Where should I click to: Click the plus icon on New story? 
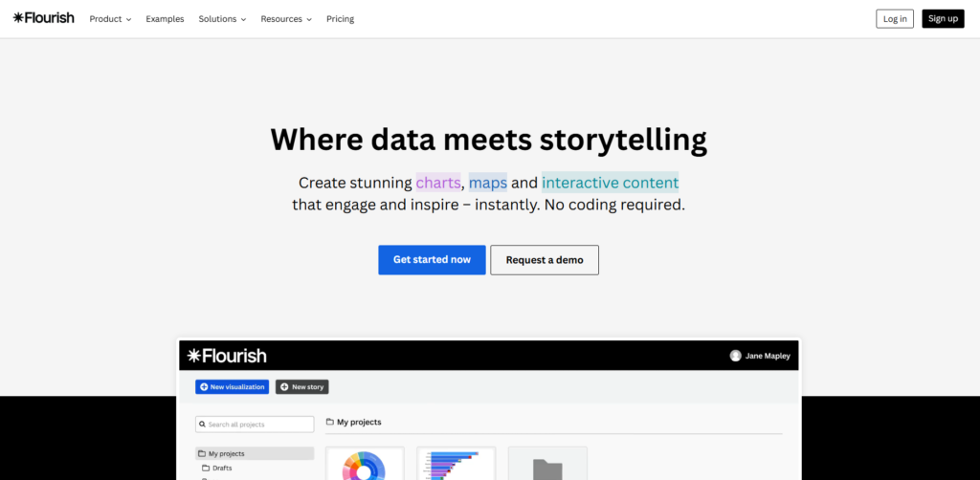coord(284,387)
